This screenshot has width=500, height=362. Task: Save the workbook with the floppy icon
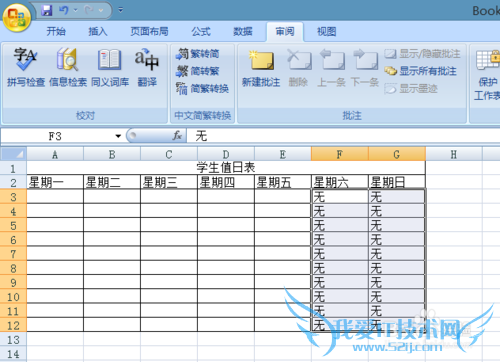pyautogui.click(x=47, y=10)
